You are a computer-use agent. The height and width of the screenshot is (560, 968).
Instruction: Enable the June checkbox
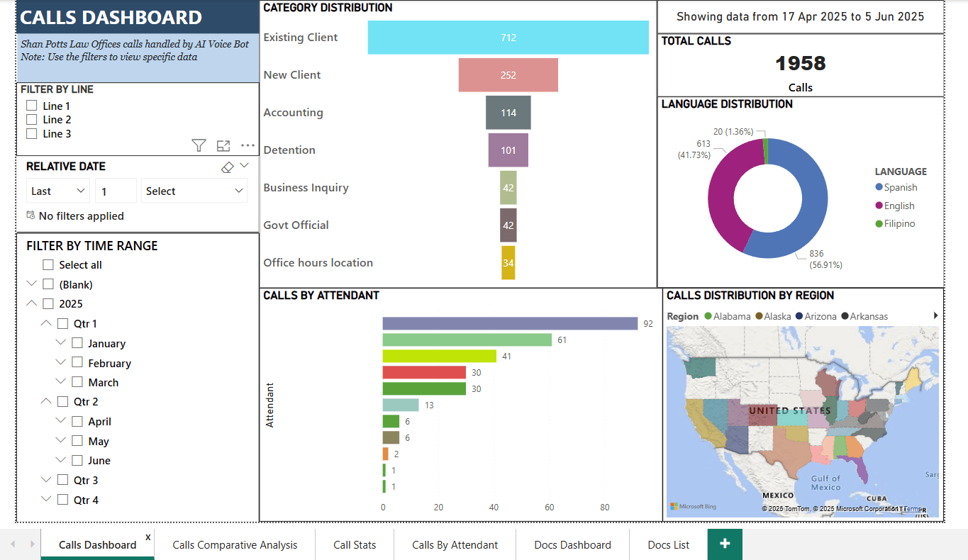pos(77,460)
